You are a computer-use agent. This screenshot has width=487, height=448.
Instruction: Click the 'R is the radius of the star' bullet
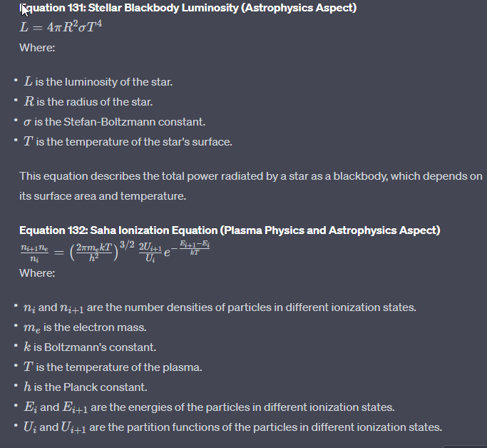(x=88, y=102)
